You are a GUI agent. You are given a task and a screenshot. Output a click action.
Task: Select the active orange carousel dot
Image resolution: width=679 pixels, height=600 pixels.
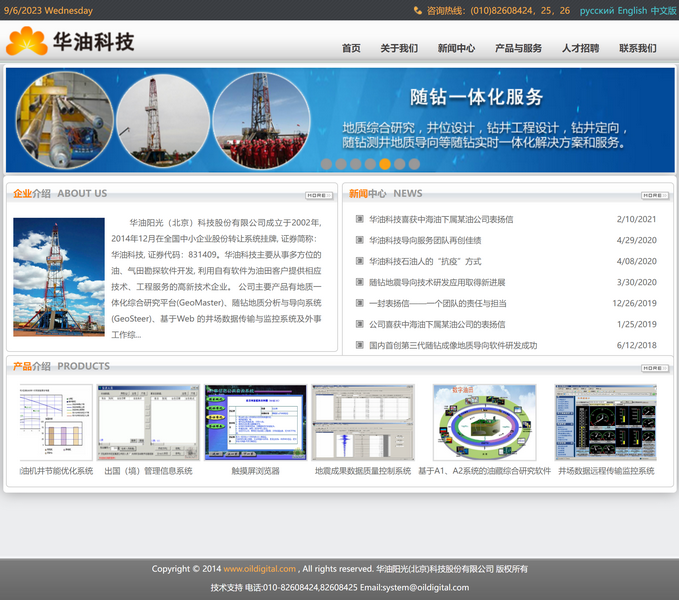(385, 164)
